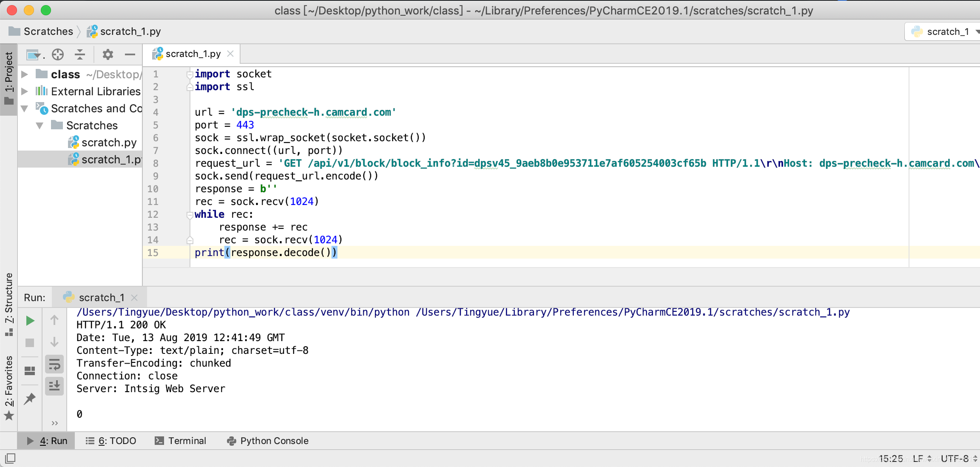980x467 pixels.
Task: Change UTF-8 file encoding
Action: pyautogui.click(x=959, y=458)
